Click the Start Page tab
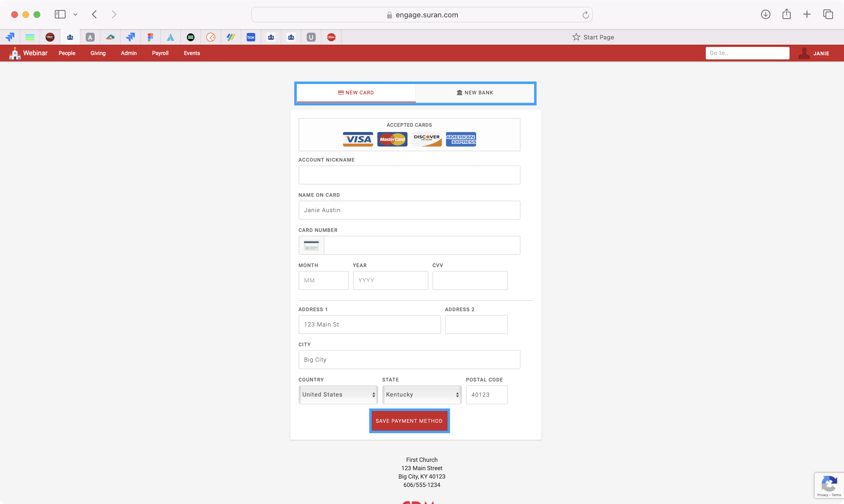 [593, 37]
